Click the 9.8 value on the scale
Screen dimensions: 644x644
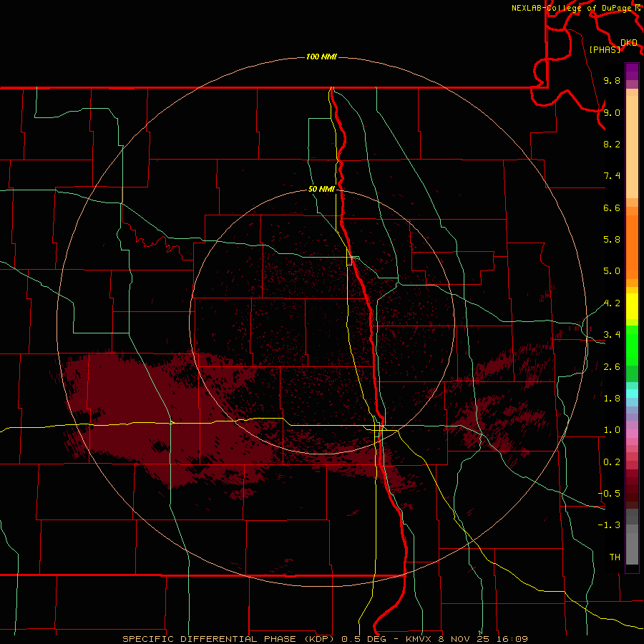612,81
